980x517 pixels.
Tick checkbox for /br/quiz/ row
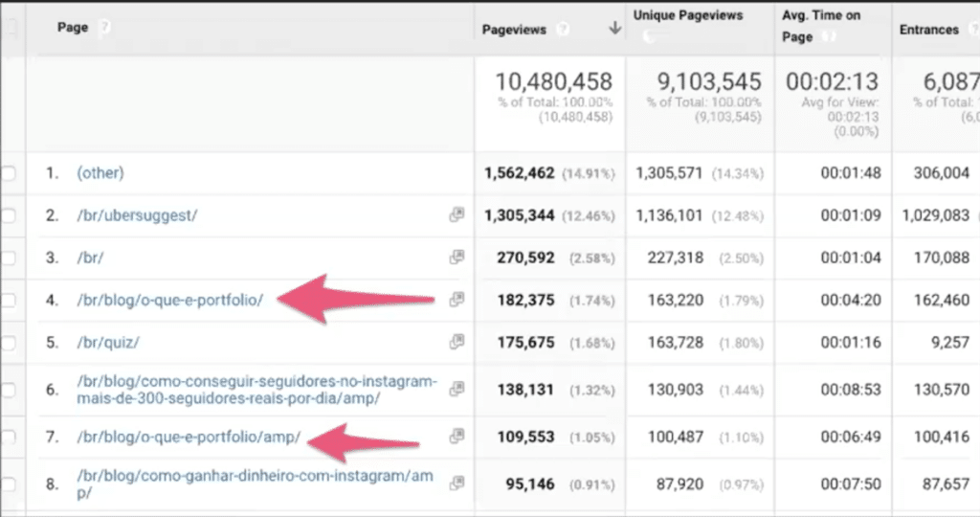[8, 343]
